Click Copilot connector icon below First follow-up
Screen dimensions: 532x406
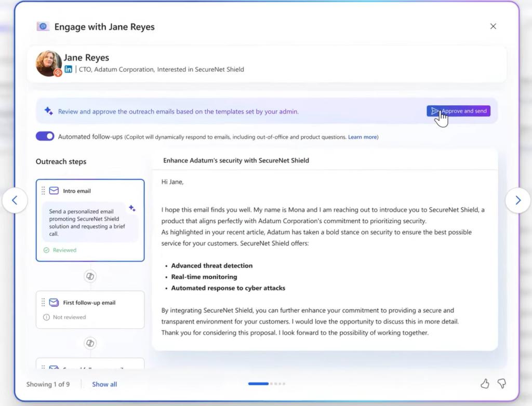(x=90, y=343)
